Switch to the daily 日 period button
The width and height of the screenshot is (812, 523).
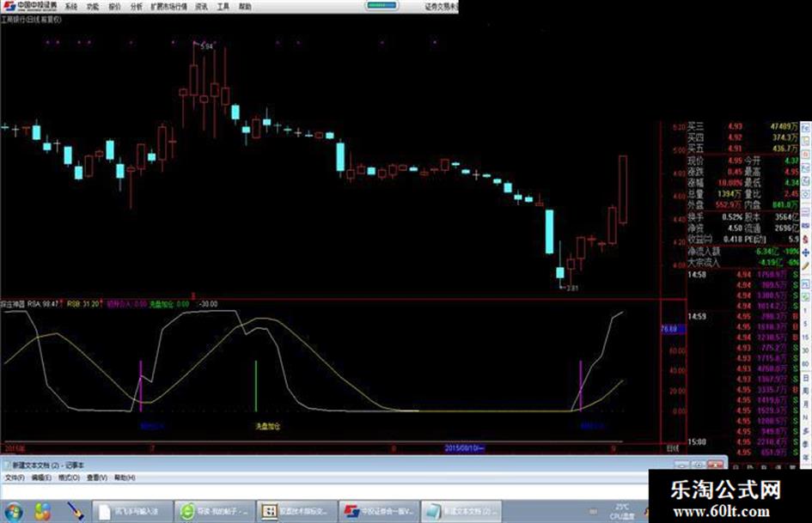click(805, 377)
